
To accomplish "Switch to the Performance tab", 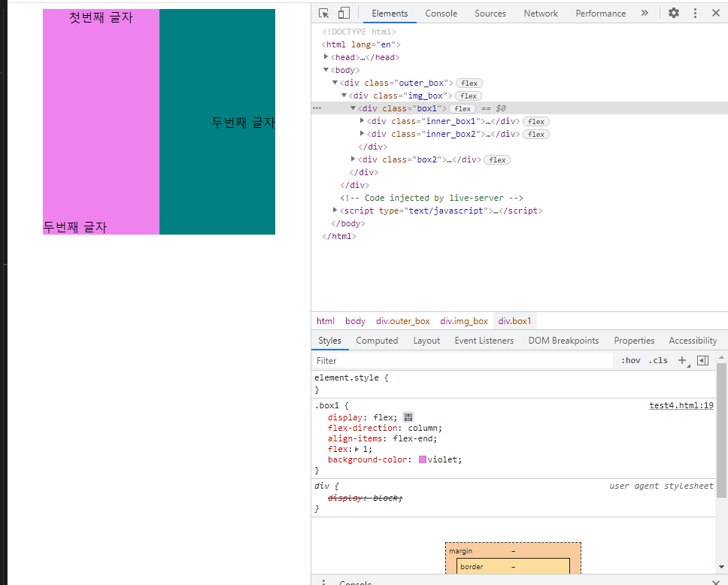I will [601, 14].
